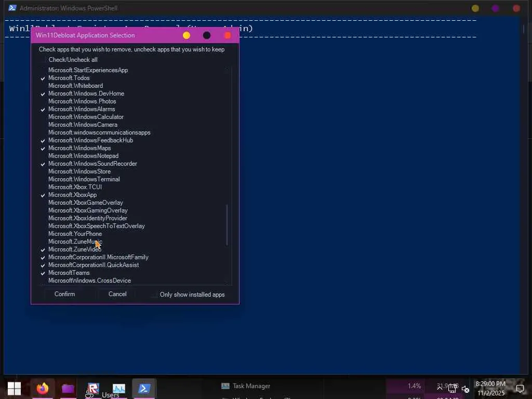Enable Only show installed apps
The width and height of the screenshot is (532, 399).
pos(154,295)
